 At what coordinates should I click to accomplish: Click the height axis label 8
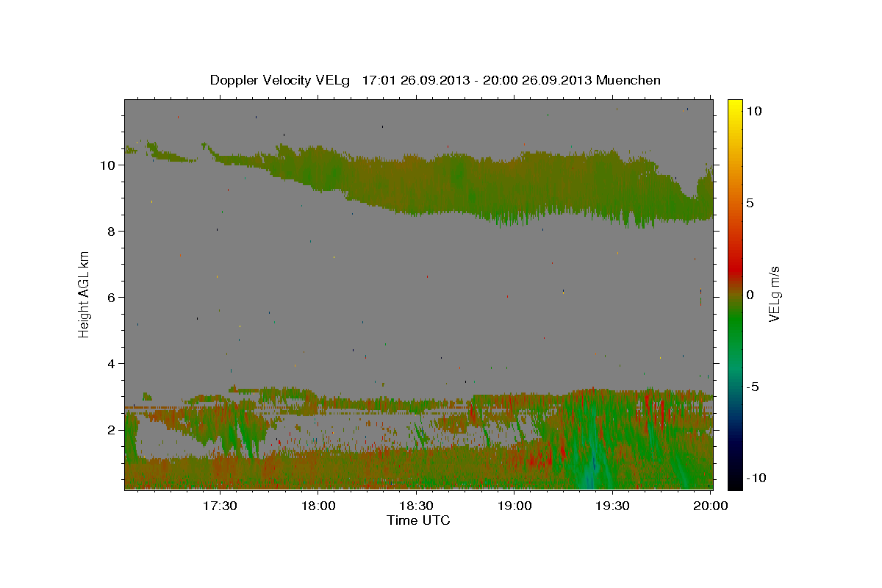(x=112, y=232)
